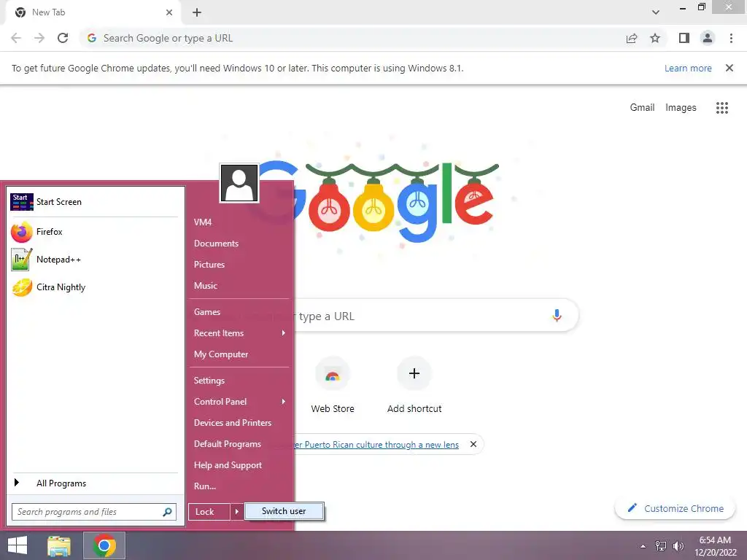Open the Run... dialog
Image resolution: width=747 pixels, height=560 pixels.
239,486
